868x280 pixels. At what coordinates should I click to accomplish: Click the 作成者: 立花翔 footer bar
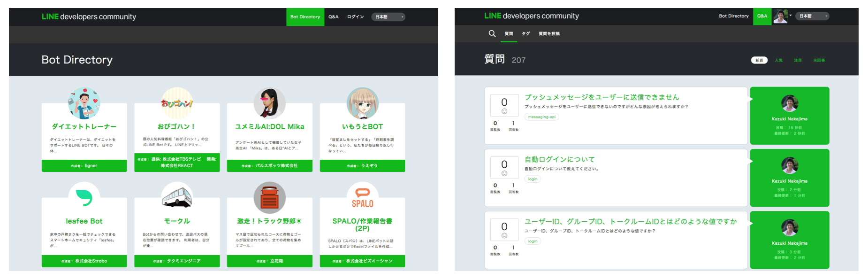click(x=269, y=261)
